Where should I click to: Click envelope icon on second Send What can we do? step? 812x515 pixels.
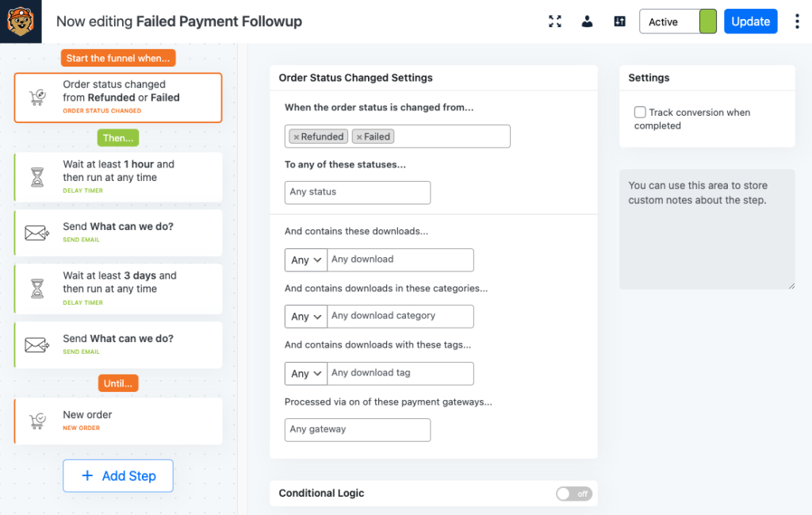click(x=36, y=344)
